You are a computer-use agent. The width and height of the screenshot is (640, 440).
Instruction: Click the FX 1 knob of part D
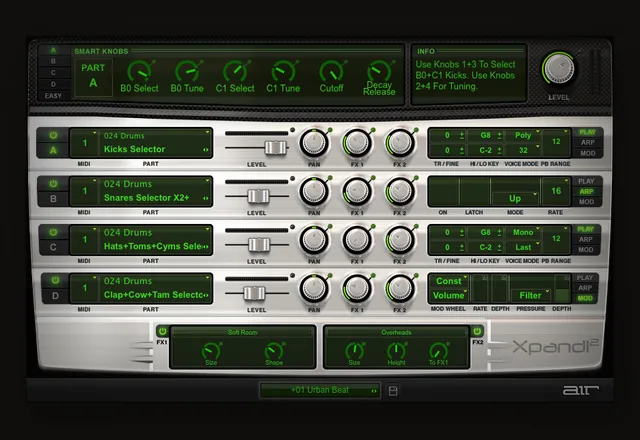coord(357,288)
